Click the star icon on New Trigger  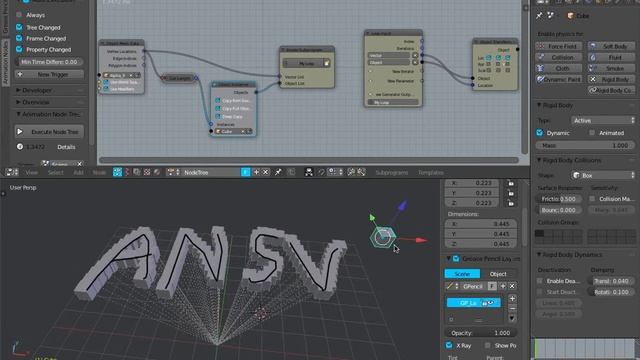point(20,74)
